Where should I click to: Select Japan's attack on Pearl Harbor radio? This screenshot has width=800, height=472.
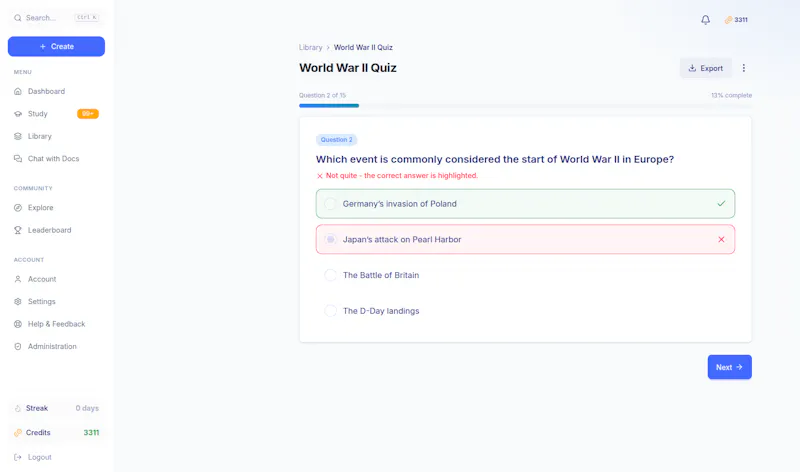pos(330,239)
